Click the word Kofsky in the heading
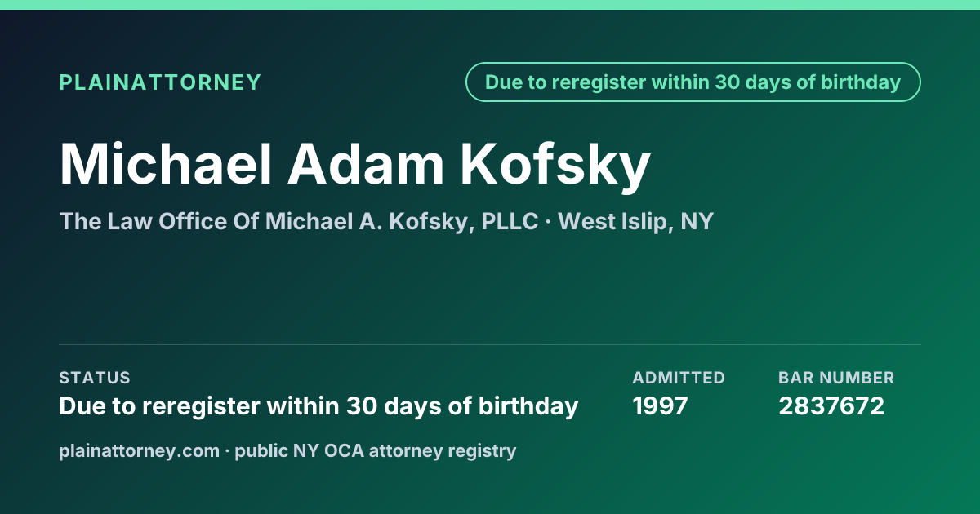This screenshot has height=514, width=980. click(x=555, y=165)
